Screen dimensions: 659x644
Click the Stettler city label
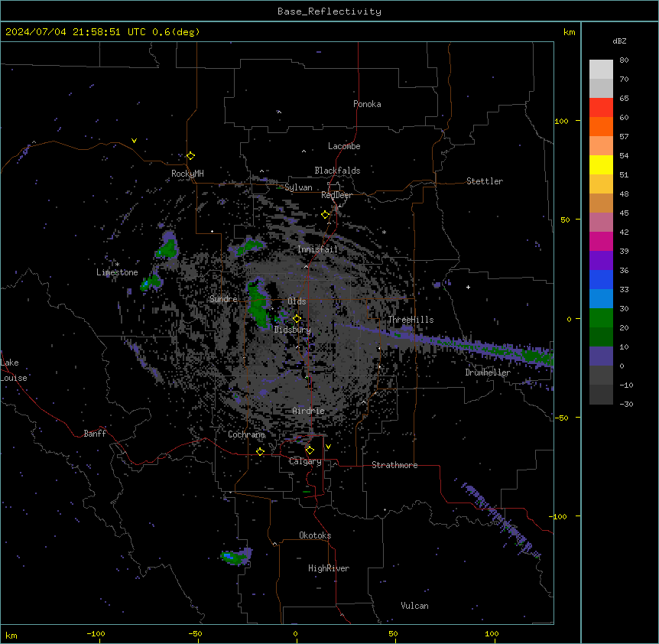[x=485, y=181]
